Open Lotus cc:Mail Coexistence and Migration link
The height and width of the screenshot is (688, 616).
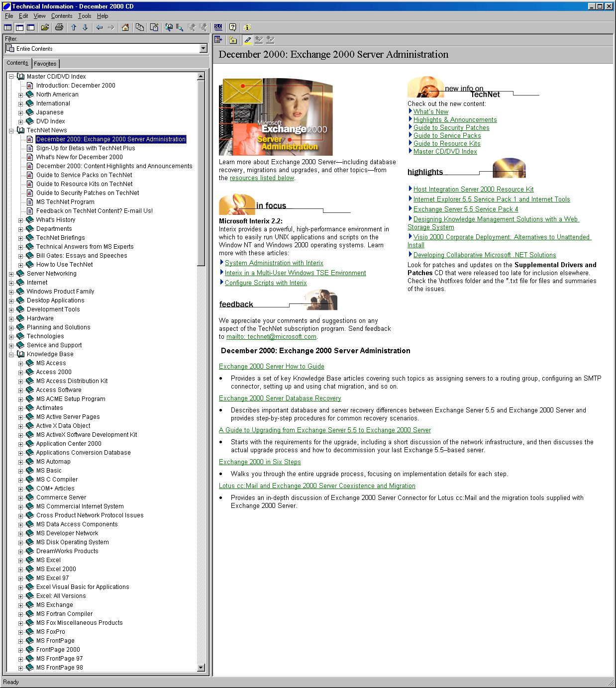[317, 486]
